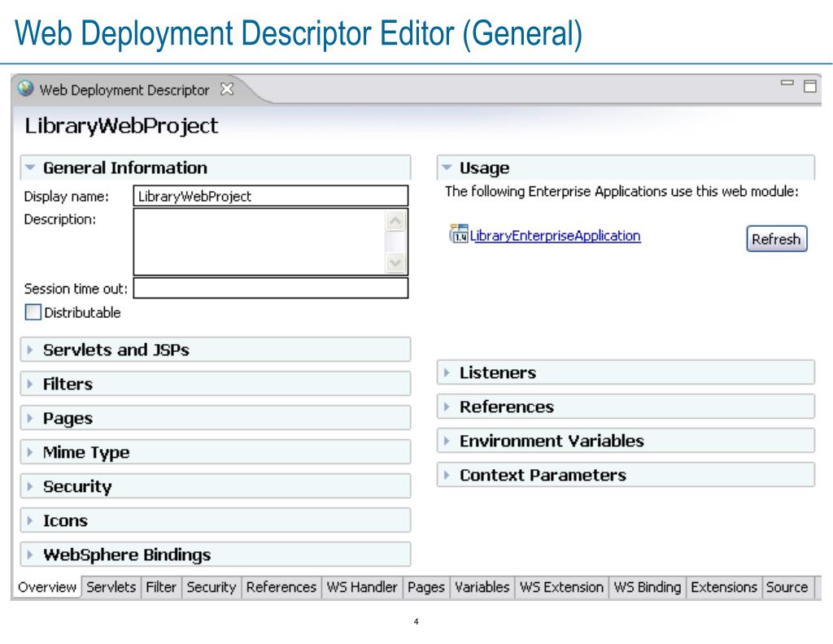The width and height of the screenshot is (833, 644).
Task: Expand the Pages section arrow
Action: coord(30,419)
